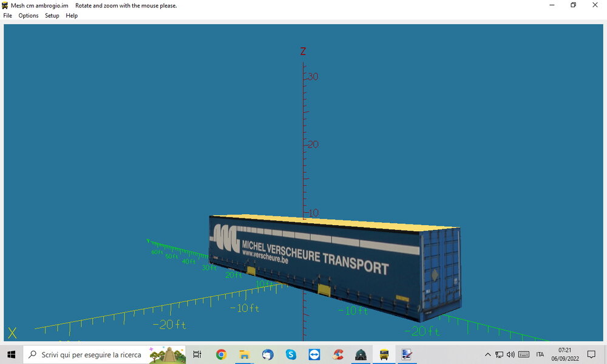The image size is (607, 364).
Task: Open Thunderbird mail icon in taskbar
Action: [268, 354]
